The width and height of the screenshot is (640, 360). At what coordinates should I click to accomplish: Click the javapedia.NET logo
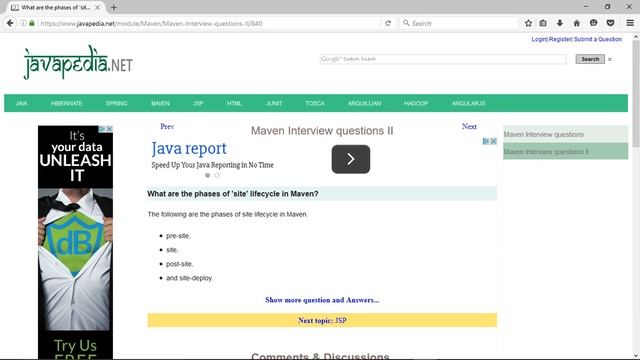tap(78, 62)
